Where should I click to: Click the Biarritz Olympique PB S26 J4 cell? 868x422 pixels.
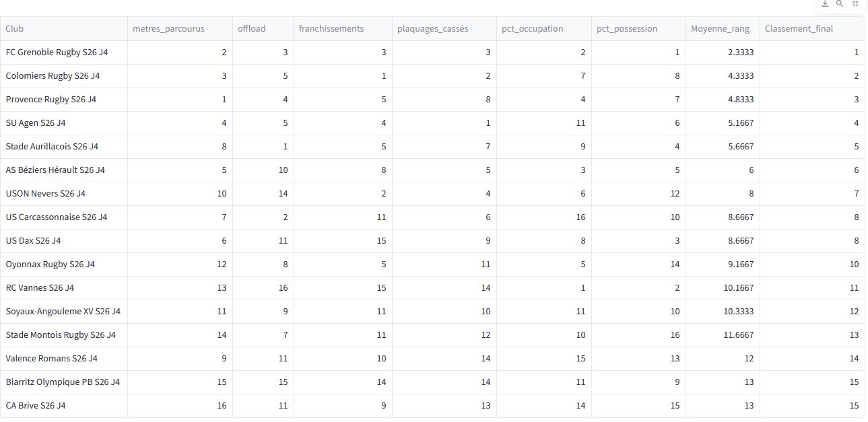pyautogui.click(x=63, y=382)
